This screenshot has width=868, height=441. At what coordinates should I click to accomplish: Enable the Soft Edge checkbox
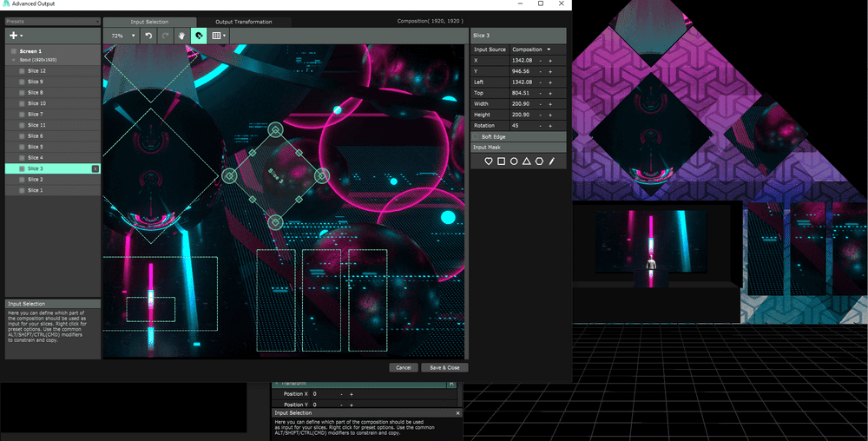476,136
